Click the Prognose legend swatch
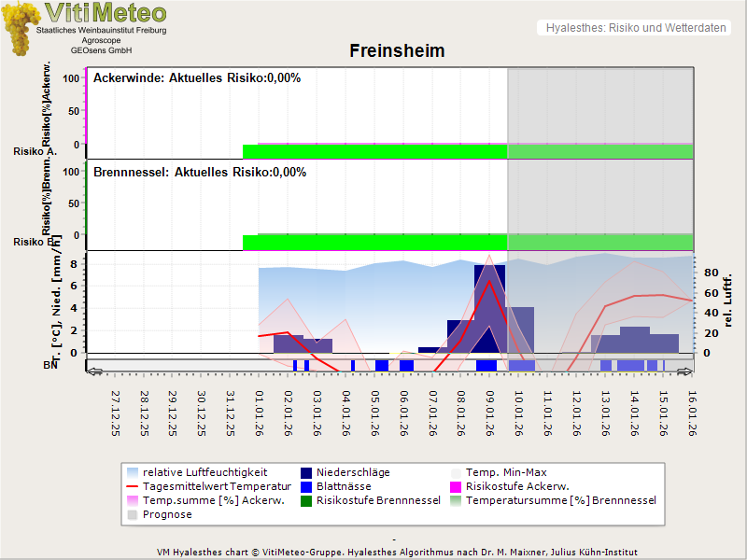747x560 pixels. click(x=132, y=514)
